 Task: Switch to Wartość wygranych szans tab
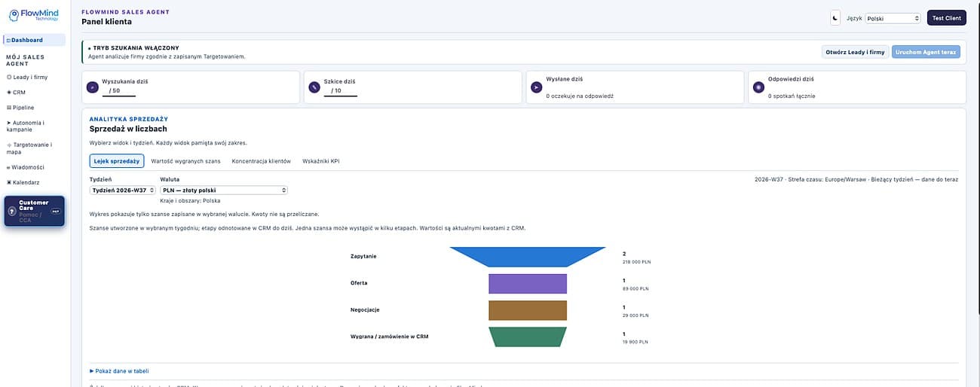click(185, 161)
